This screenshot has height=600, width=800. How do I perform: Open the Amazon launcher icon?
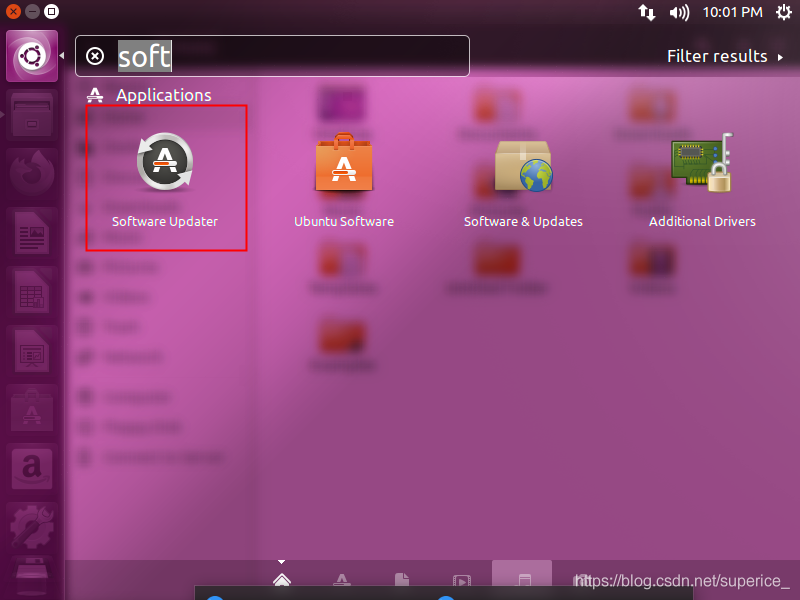(32, 468)
